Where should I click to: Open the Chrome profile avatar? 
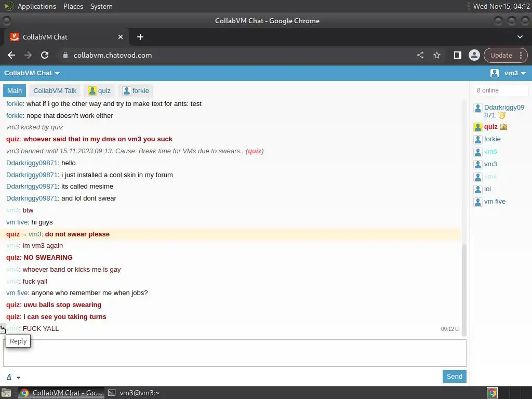[x=474, y=55]
